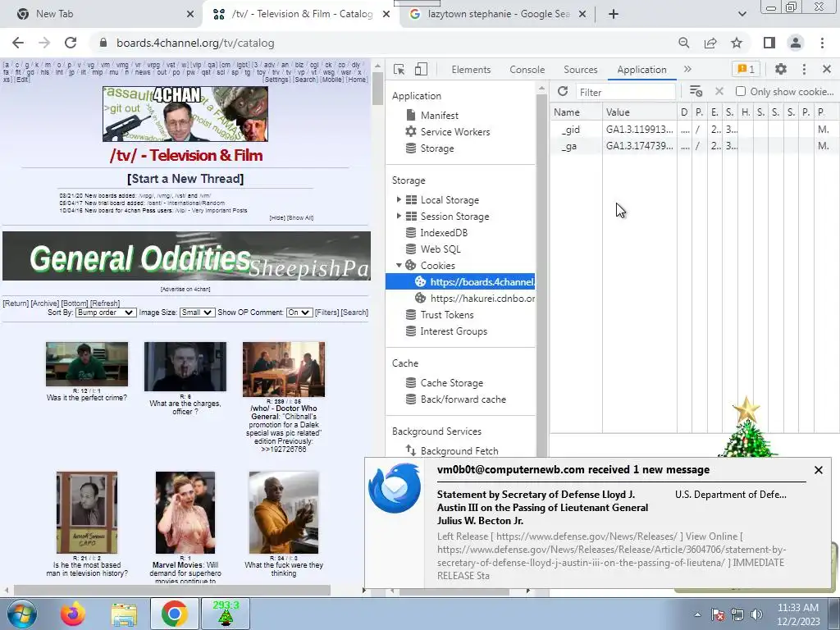Toggle Chrome side panel icon
The width and height of the screenshot is (840, 630).
[x=769, y=43]
